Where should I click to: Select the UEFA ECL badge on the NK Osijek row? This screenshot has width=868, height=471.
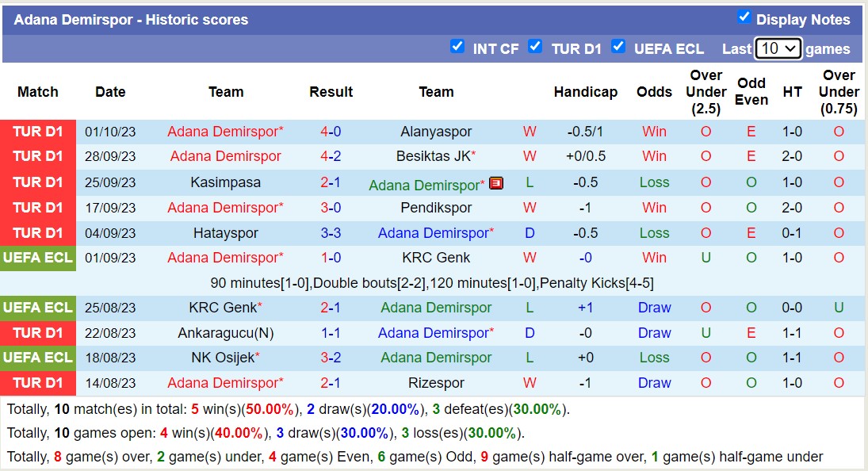point(37,358)
